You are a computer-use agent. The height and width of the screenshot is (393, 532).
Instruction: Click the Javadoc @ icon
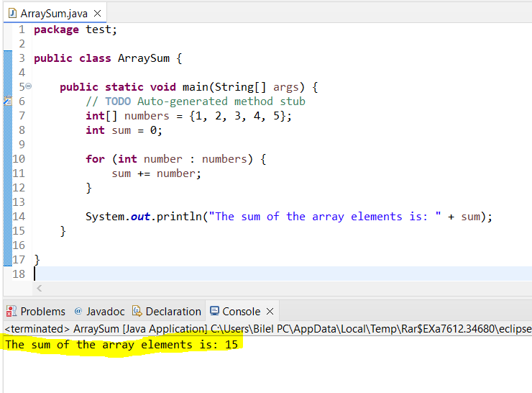(78, 311)
